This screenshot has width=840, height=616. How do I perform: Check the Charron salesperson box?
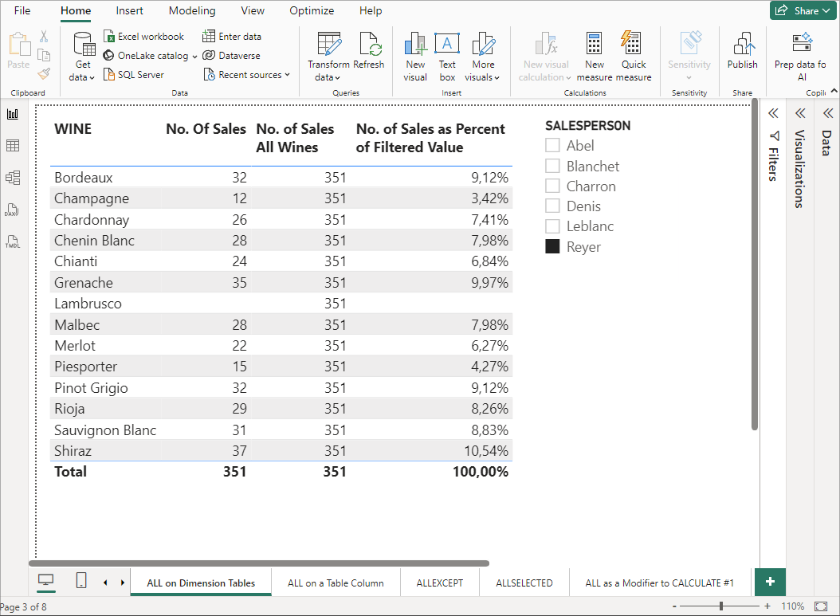tap(552, 186)
